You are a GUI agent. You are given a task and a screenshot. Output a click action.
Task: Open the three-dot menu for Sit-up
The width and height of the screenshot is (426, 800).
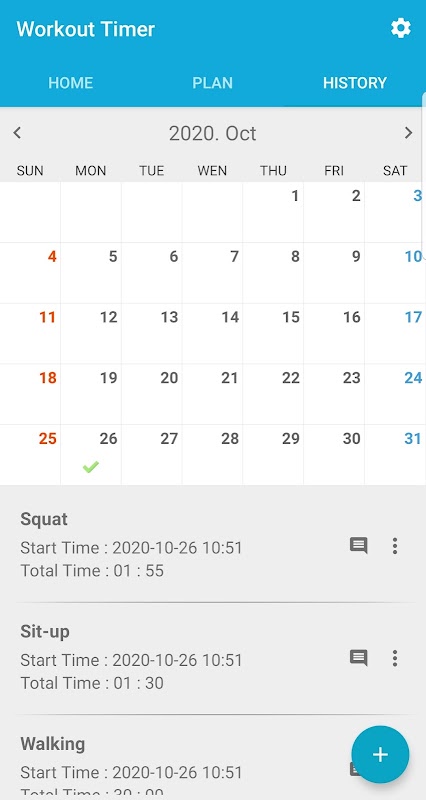click(x=395, y=658)
